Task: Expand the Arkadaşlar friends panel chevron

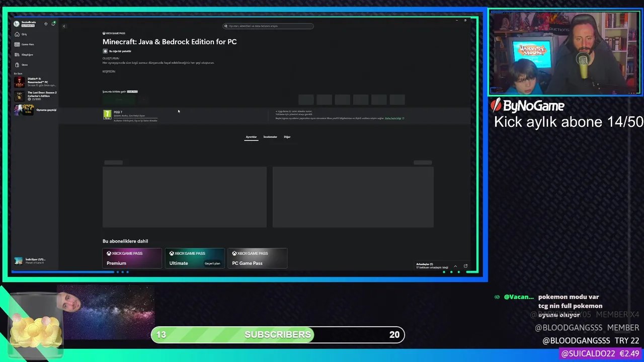Action: pos(455,266)
